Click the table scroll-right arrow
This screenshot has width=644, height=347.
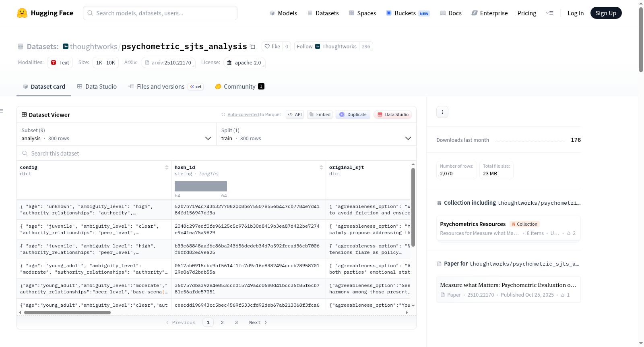click(x=407, y=312)
